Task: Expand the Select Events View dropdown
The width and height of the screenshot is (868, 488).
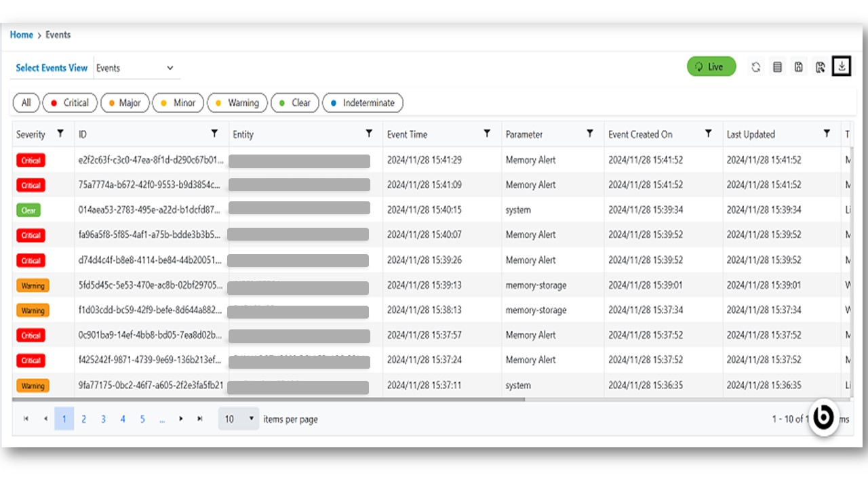Action: point(136,68)
